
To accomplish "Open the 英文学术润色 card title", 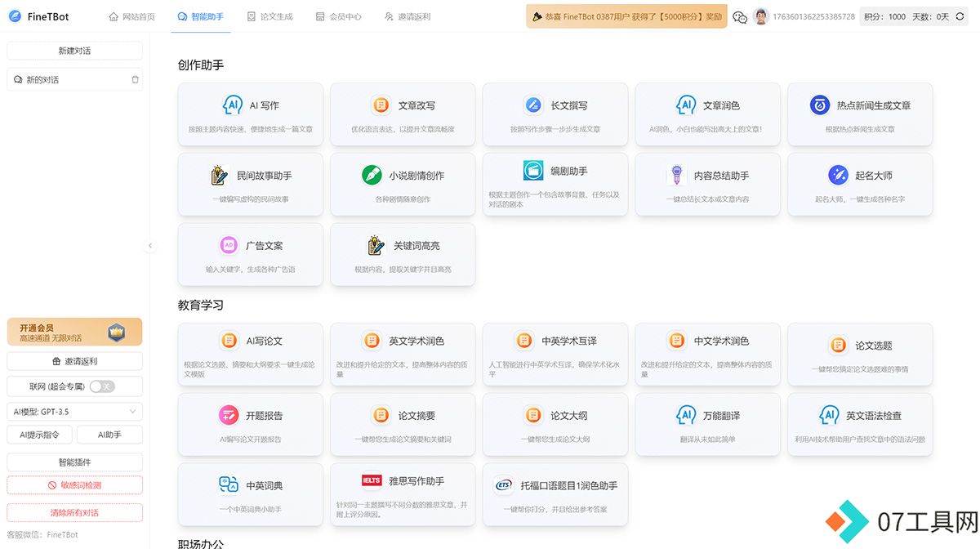I will 416,341.
